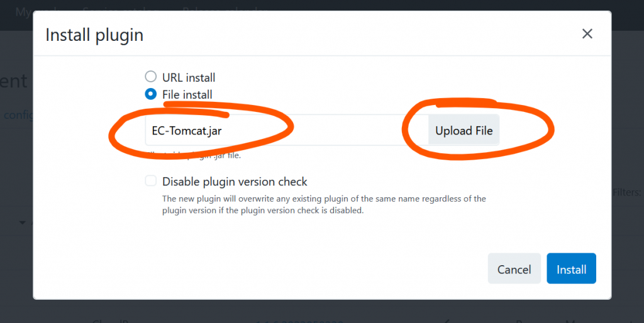
Task: Click the Filters label at right edge
Action: 627,192
